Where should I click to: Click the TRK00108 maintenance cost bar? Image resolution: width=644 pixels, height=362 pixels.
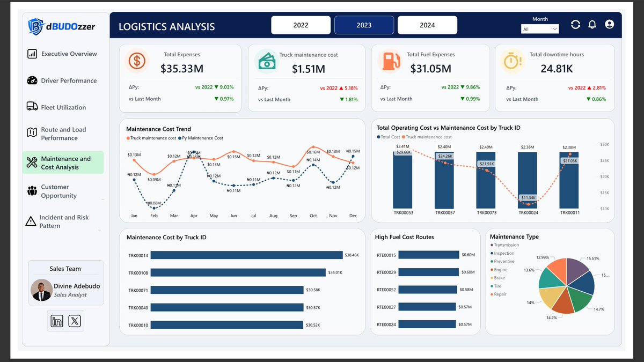[x=238, y=272]
